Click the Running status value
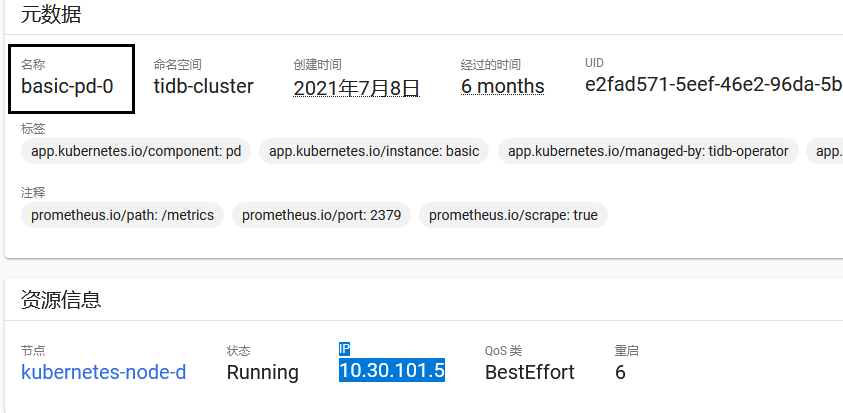This screenshot has height=413, width=843. pyautogui.click(x=262, y=372)
